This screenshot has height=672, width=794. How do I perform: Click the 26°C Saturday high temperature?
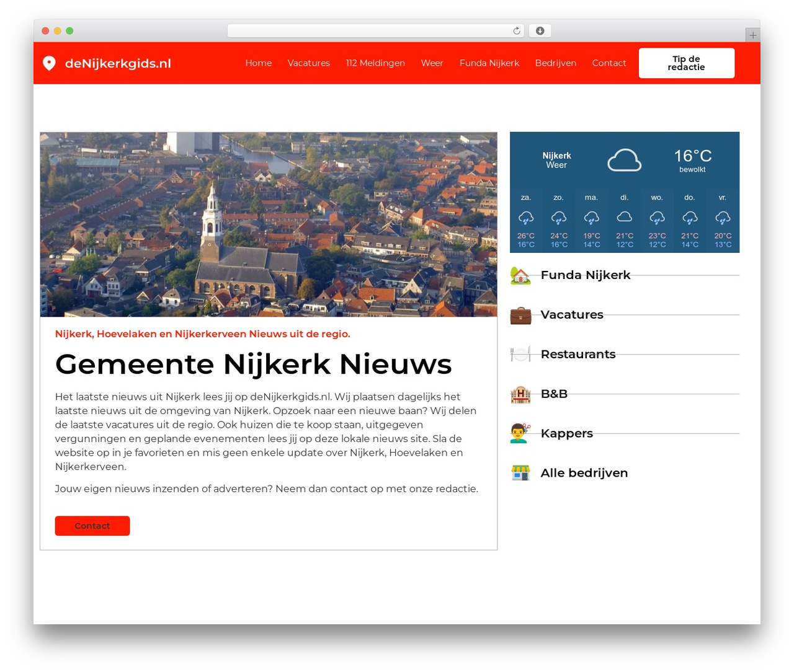coord(526,236)
